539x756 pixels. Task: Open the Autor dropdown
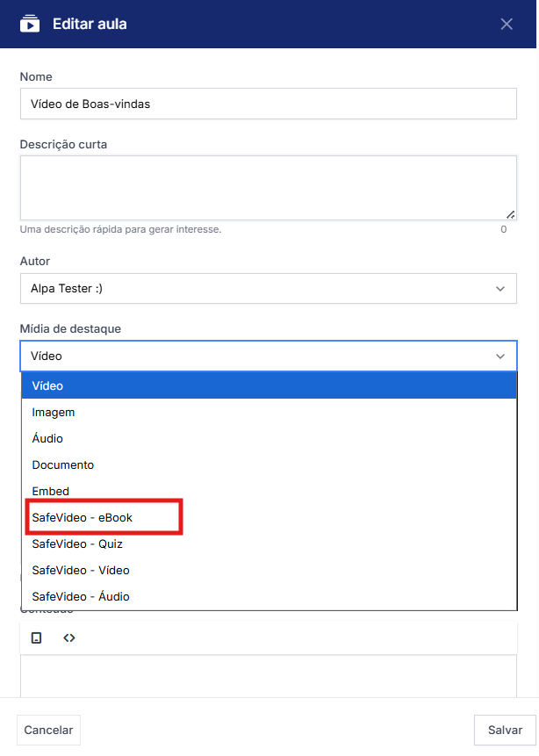click(268, 288)
